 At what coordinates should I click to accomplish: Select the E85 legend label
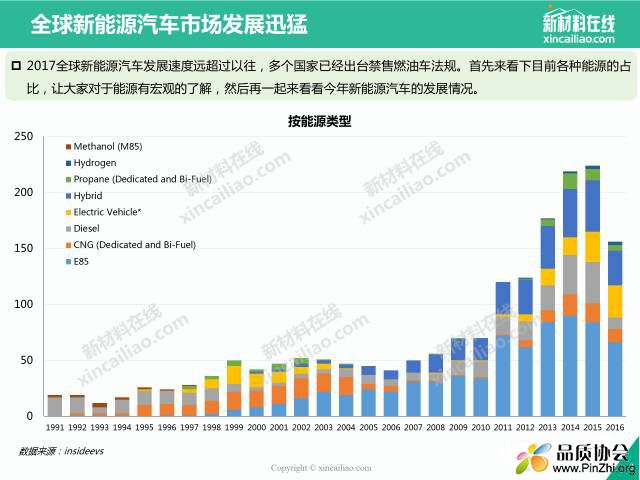[x=81, y=262]
